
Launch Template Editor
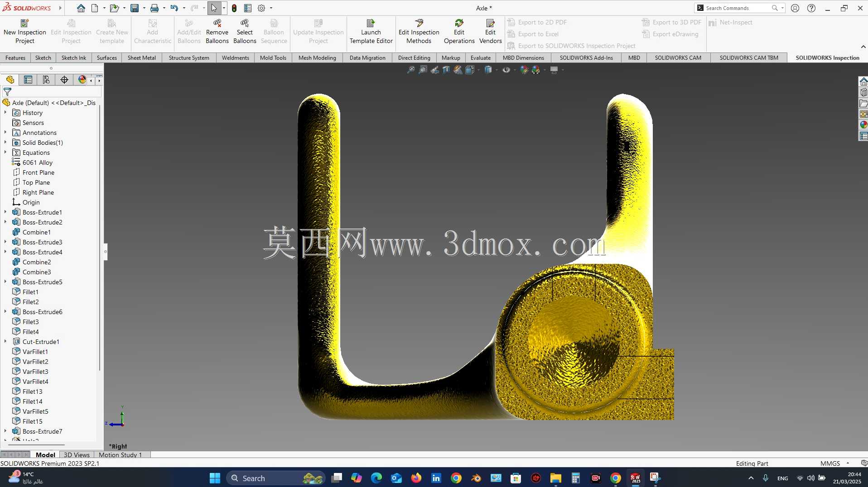371,32
